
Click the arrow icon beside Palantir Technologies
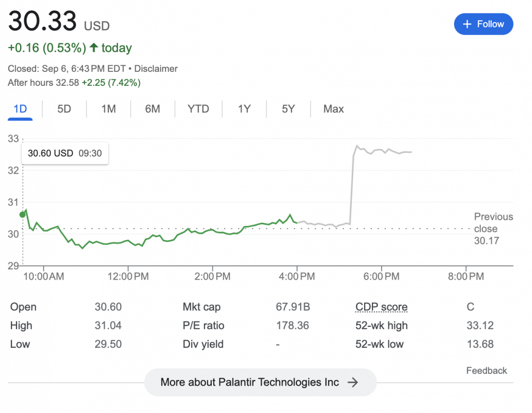(x=353, y=383)
